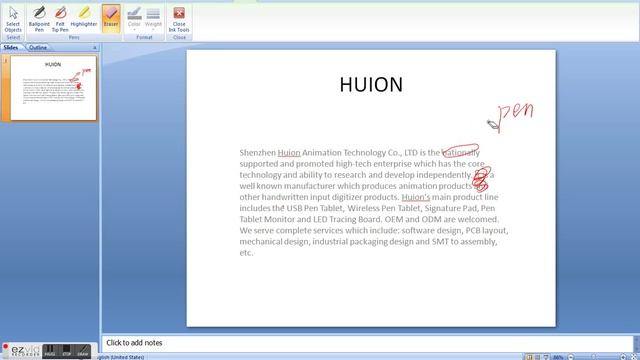Switch to the Outline tab

tap(38, 47)
